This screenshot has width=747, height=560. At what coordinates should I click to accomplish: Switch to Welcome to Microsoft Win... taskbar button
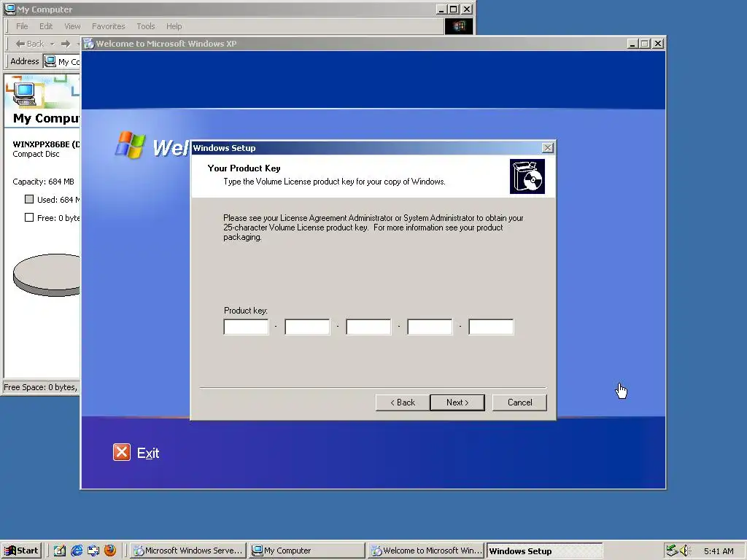426,551
